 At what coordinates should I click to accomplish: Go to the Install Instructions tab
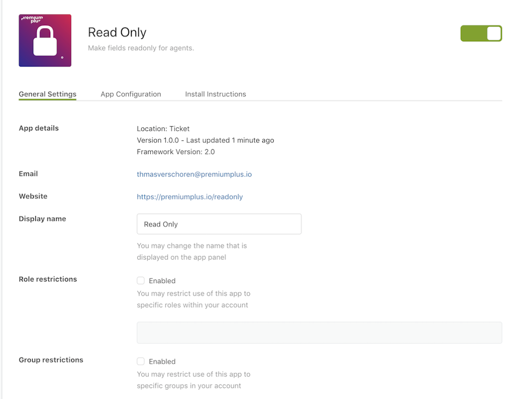coord(216,94)
